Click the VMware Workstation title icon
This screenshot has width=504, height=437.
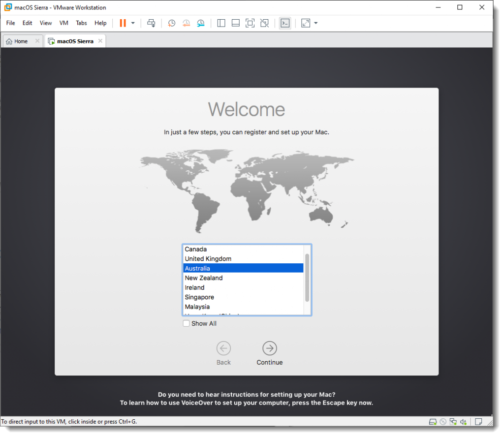pos(8,7)
